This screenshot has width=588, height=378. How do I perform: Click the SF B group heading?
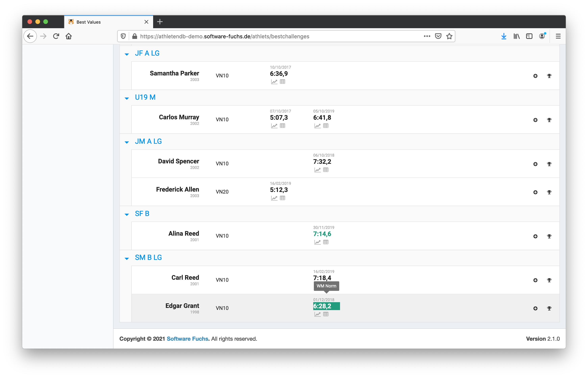(142, 214)
